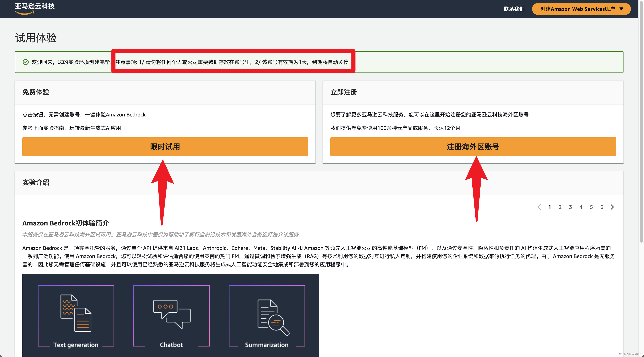The width and height of the screenshot is (644, 357).
Task: Click text 参考下面实验指南，玩转最新生成式AI应用
Action: tap(72, 128)
